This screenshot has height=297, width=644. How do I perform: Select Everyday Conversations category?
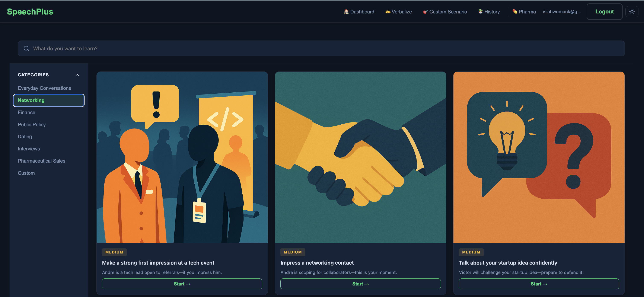click(44, 88)
